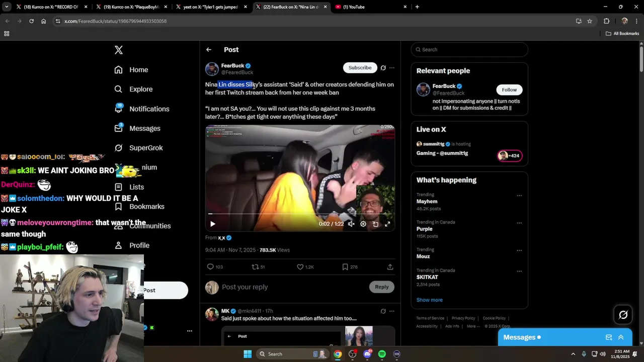Enter fullscreen video mode
This screenshot has height=362, width=644.
coord(387,224)
